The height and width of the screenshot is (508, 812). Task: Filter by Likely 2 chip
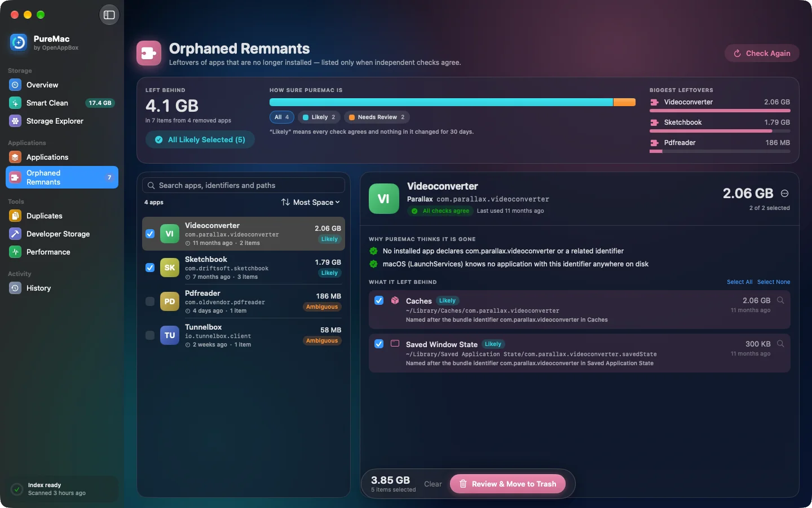319,117
